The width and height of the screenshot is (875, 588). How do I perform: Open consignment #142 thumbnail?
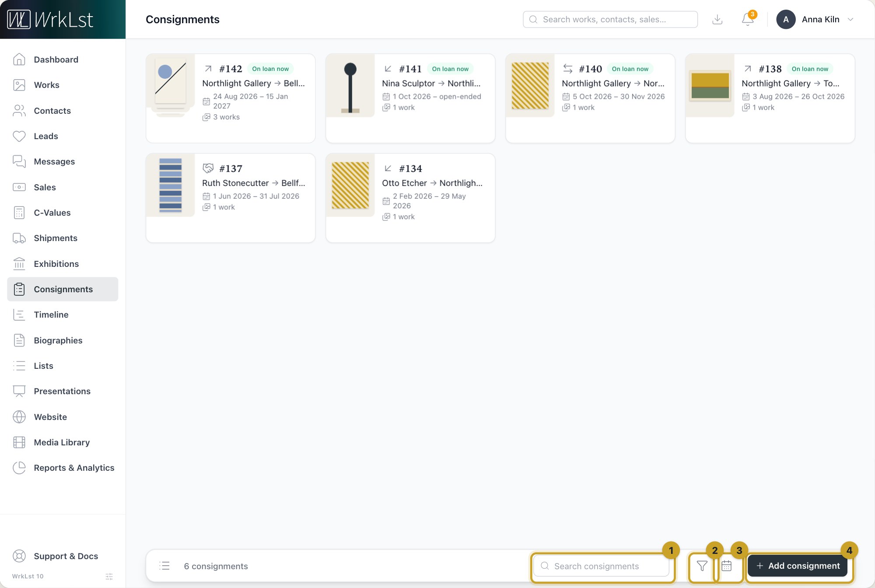171,85
